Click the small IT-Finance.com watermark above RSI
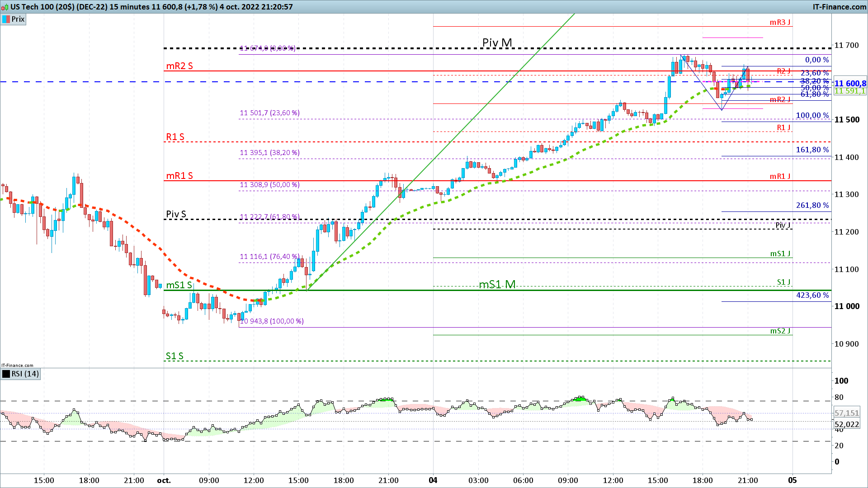The width and height of the screenshot is (868, 488). pyautogui.click(x=17, y=365)
